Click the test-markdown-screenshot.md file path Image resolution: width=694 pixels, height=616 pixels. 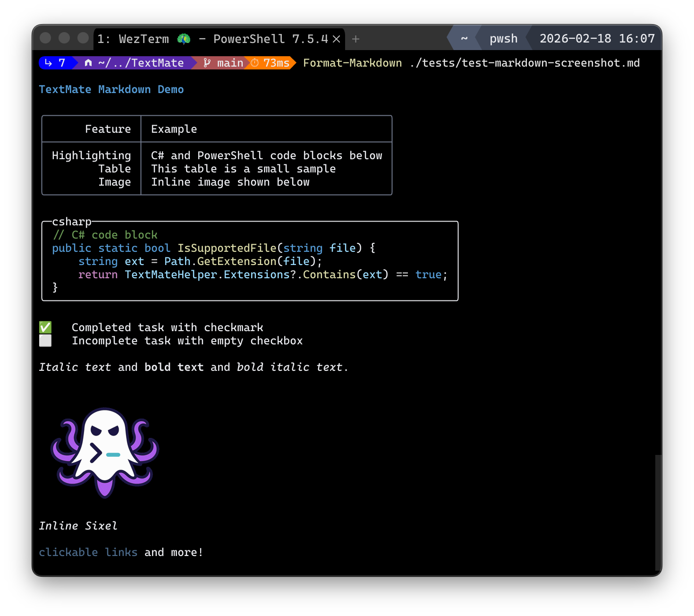525,62
